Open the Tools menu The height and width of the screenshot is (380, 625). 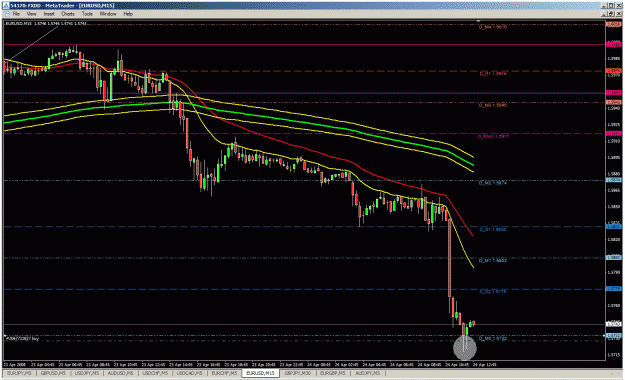click(87, 14)
